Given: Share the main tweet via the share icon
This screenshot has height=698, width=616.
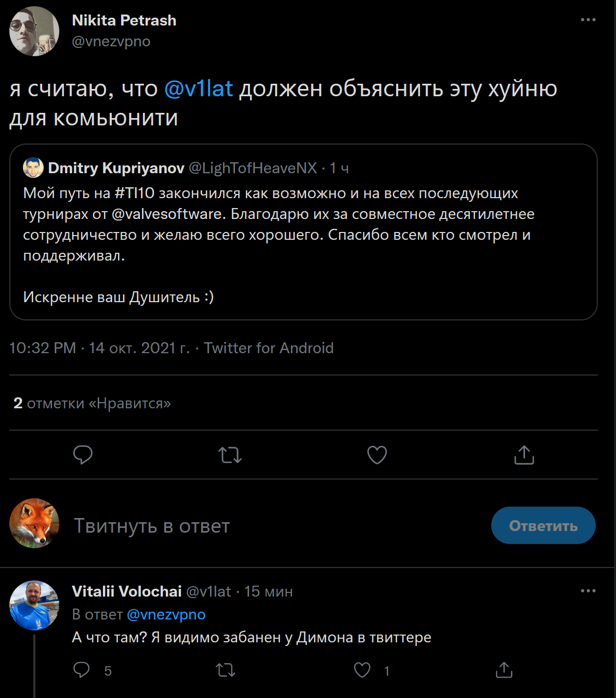Looking at the screenshot, I should click(x=524, y=455).
